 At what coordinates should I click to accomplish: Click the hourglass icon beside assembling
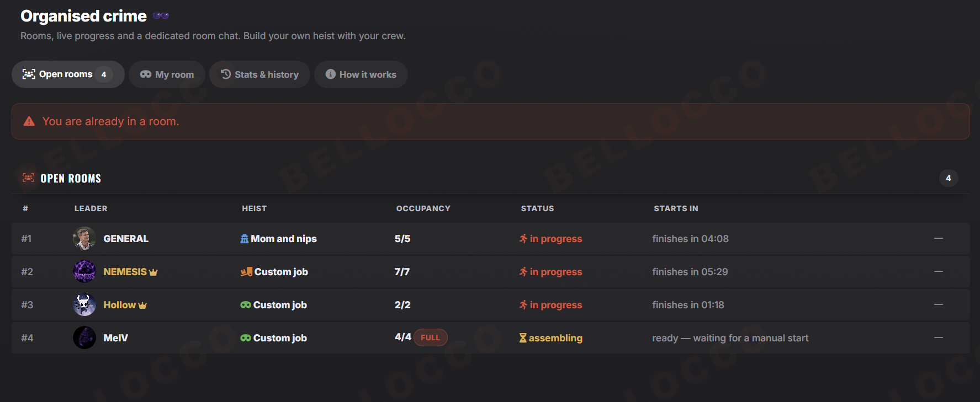[x=523, y=338]
